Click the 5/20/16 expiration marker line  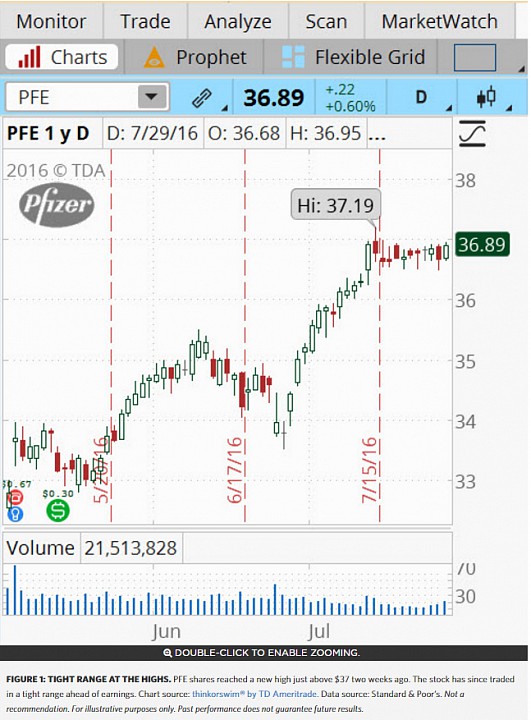pos(111,335)
